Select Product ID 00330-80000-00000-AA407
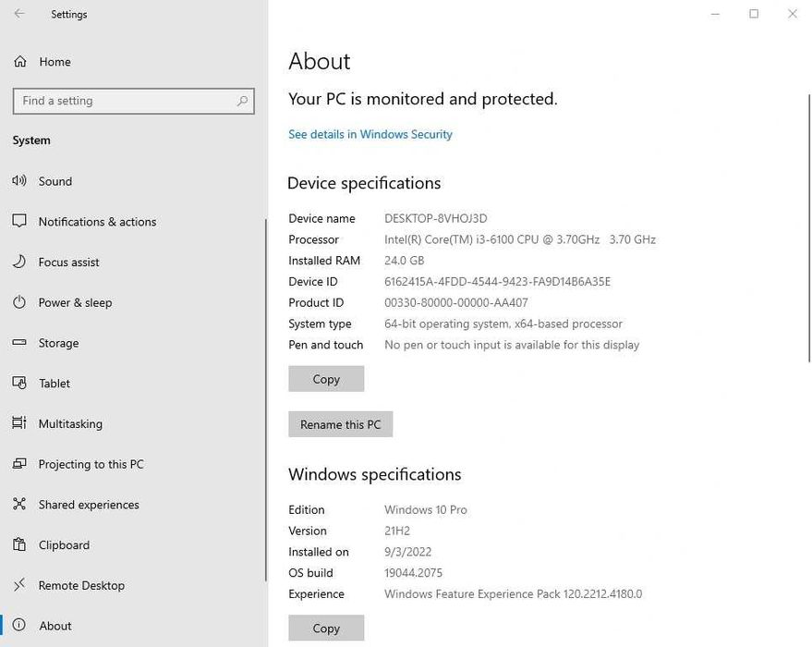 pyautogui.click(x=456, y=302)
